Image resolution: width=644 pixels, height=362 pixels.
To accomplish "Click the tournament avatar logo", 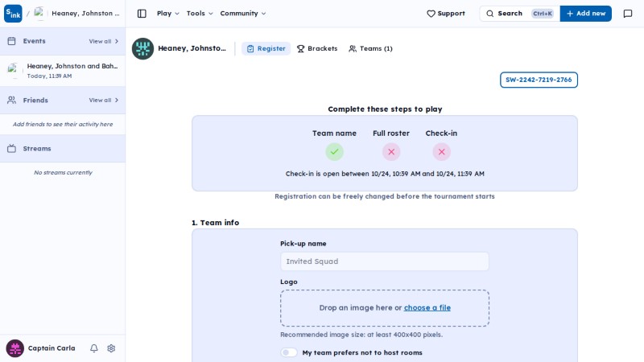I will pyautogui.click(x=142, y=48).
